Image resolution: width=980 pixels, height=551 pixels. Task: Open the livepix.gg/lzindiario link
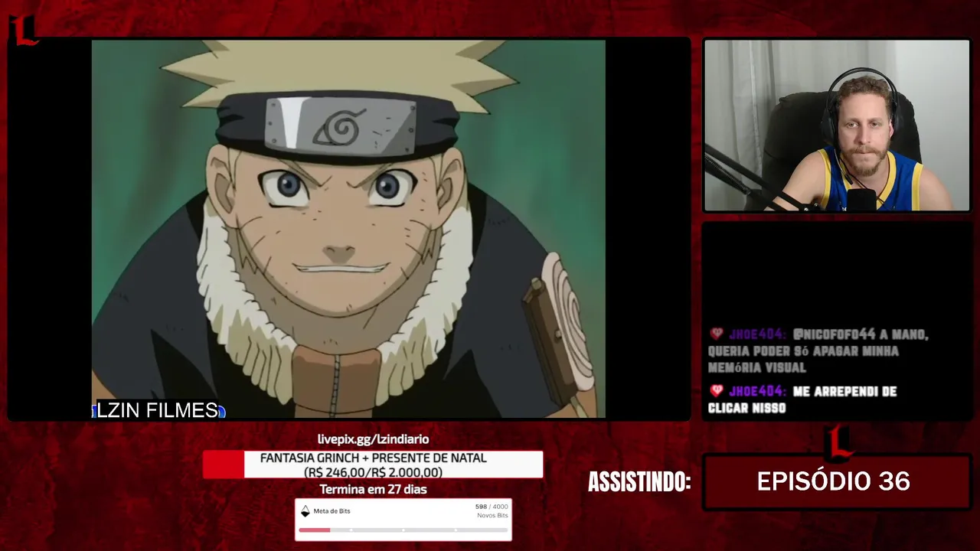(x=373, y=439)
